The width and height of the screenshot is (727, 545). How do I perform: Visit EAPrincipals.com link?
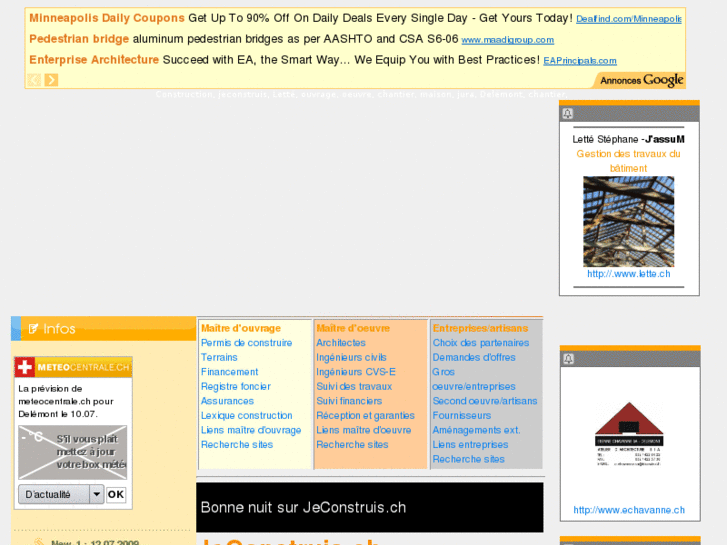coord(580,61)
